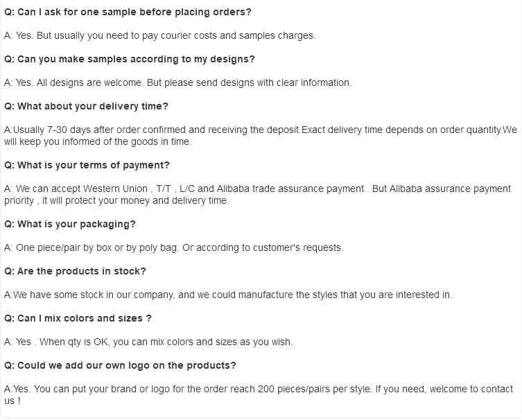Click the answer about courier costs and sample charges

[159, 35]
